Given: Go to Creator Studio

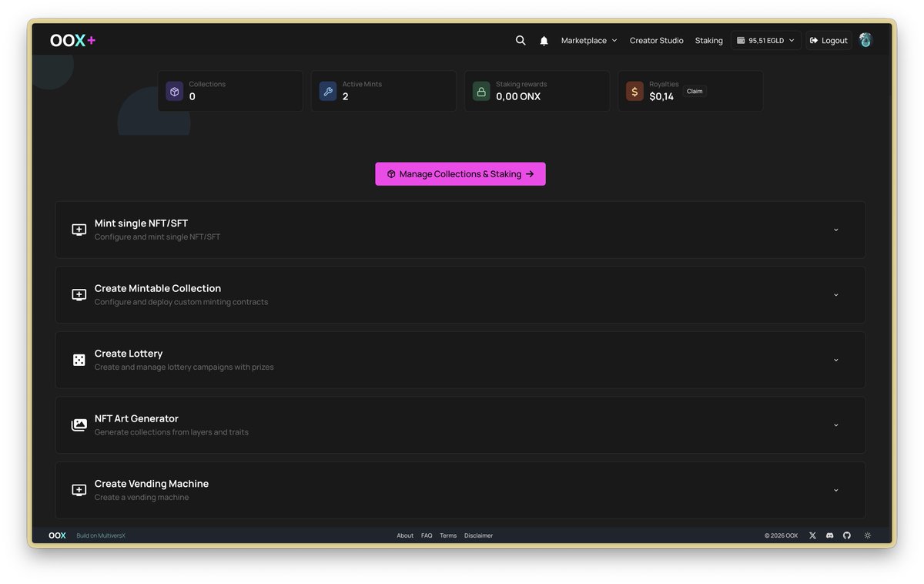Looking at the screenshot, I should (656, 41).
